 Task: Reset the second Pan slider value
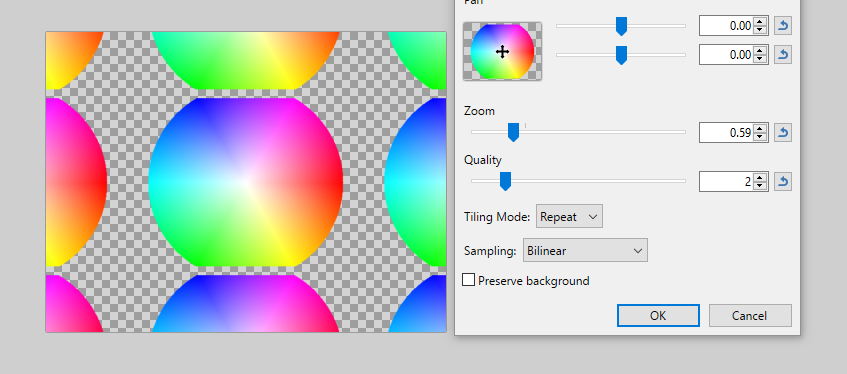pyautogui.click(x=783, y=55)
